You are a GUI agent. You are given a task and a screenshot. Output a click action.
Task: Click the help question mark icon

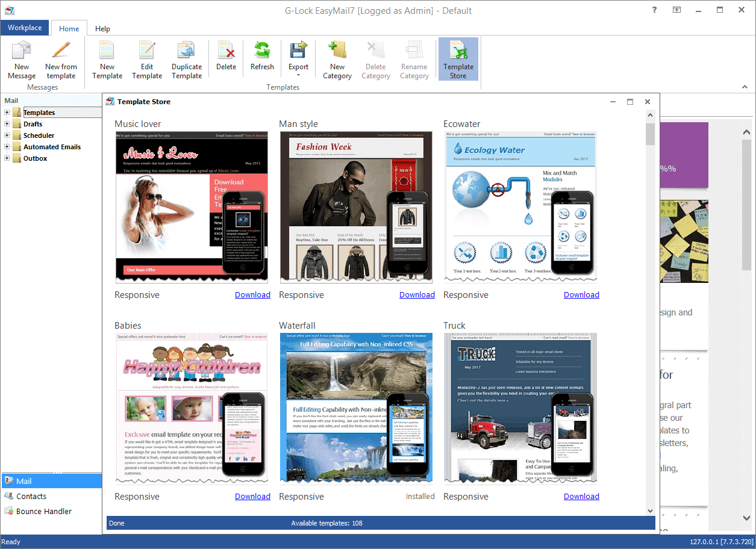[x=654, y=10]
